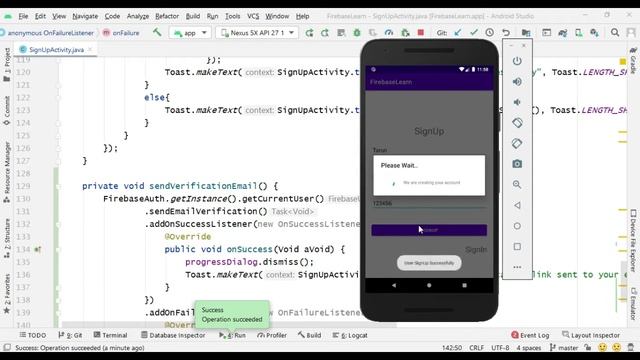Screen dimensions: 640x360
Task: Open the Logcat tool window
Action: point(350,335)
